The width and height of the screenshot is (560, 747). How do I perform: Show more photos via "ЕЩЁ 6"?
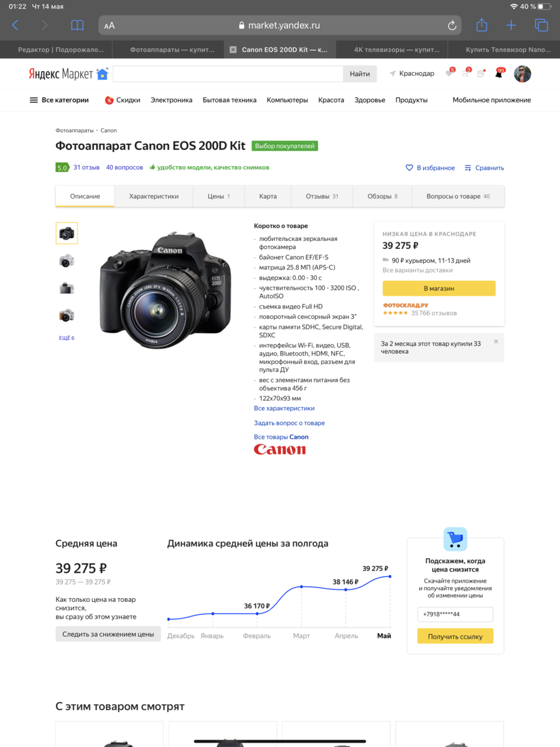pos(67,338)
